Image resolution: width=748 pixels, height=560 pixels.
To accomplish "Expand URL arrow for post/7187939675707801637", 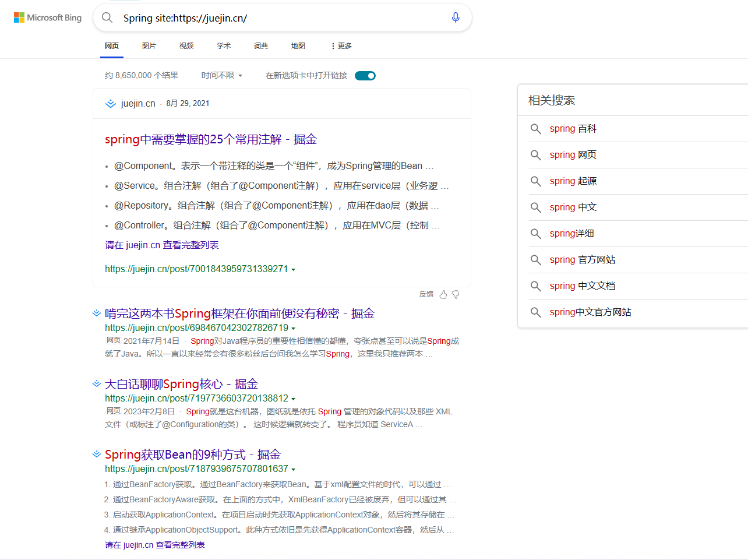I will tap(293, 469).
